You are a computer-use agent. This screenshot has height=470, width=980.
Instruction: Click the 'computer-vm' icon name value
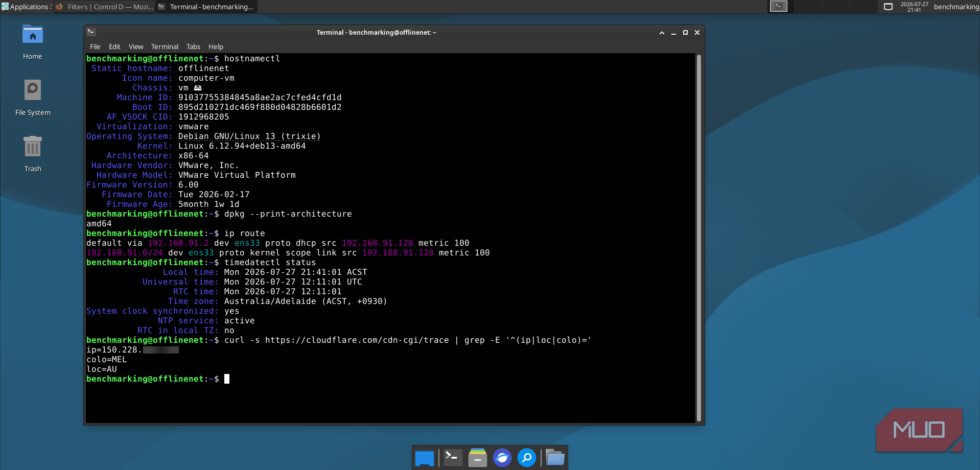tap(206, 78)
